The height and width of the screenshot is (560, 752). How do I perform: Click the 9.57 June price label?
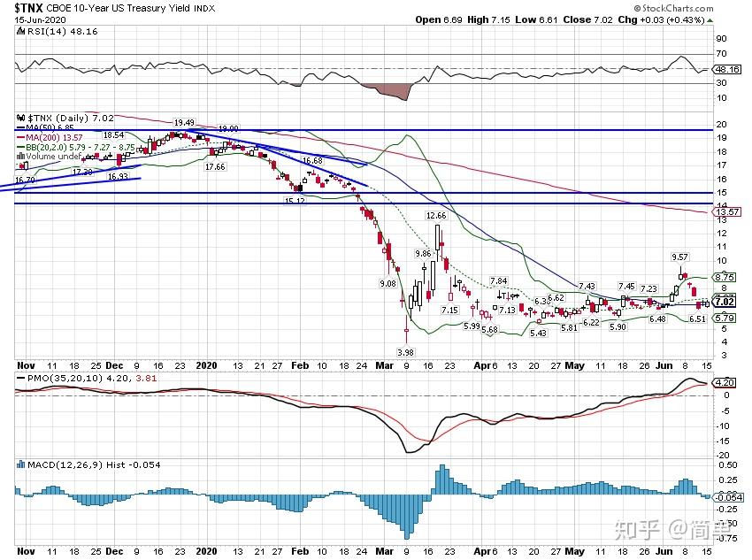[x=679, y=257]
